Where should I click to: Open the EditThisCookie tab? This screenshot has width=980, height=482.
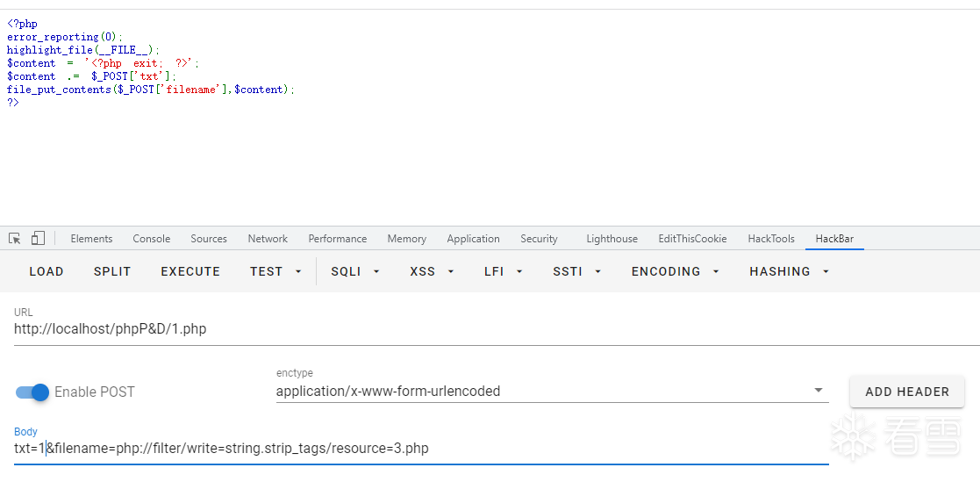click(x=692, y=239)
